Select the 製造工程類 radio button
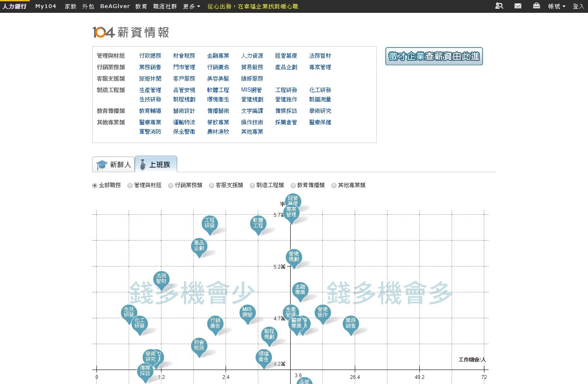 (x=252, y=185)
